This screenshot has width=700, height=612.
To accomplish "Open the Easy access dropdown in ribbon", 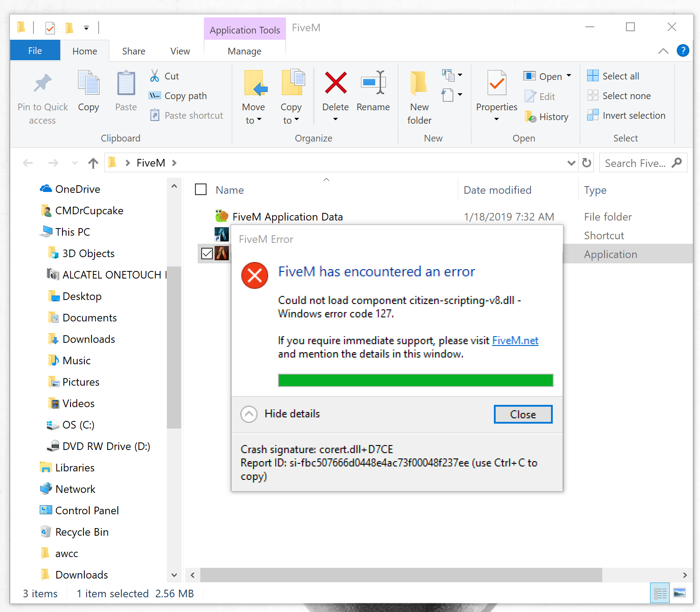I will click(452, 95).
